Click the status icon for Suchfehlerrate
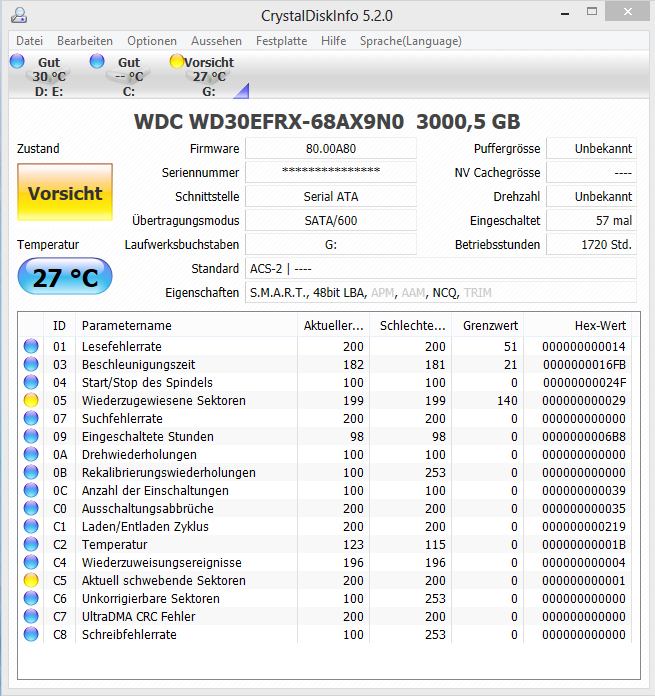This screenshot has width=655, height=696. click(31, 418)
